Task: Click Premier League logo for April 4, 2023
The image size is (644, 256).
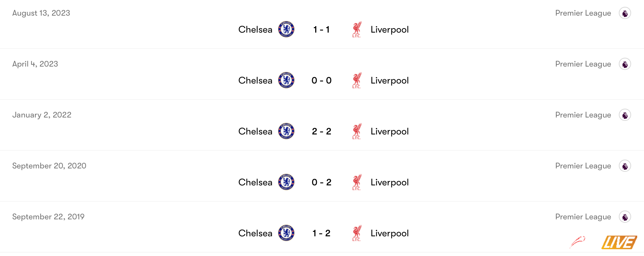Action: pos(625,64)
